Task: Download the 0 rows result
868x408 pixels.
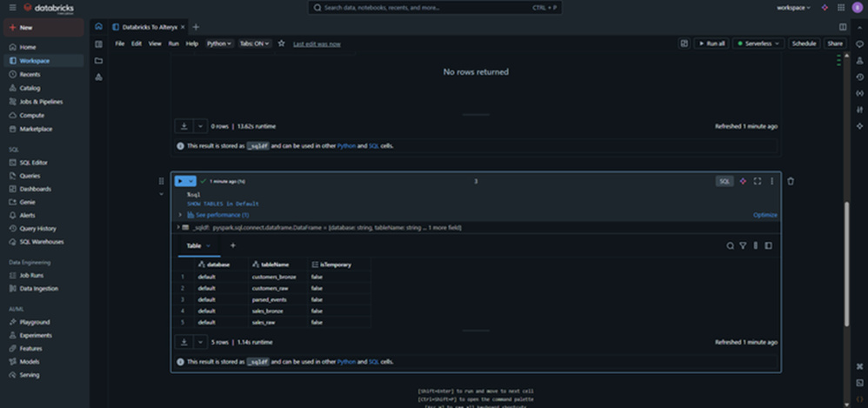Action: click(184, 126)
